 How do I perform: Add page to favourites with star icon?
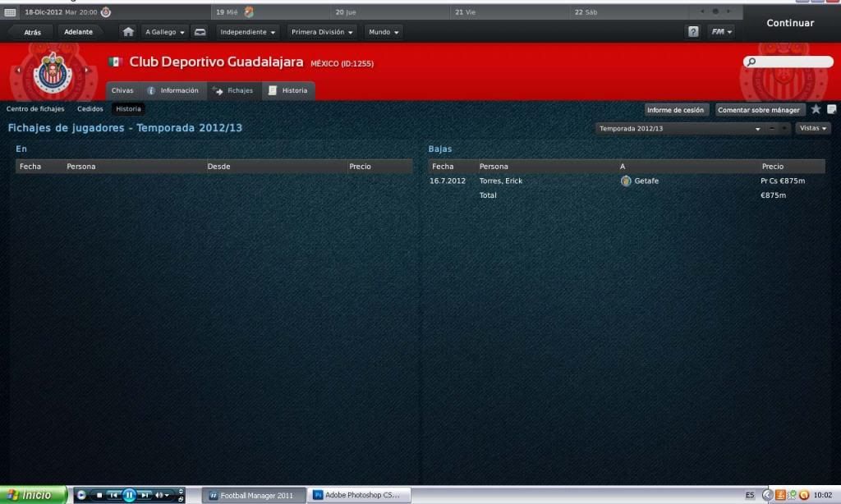816,109
